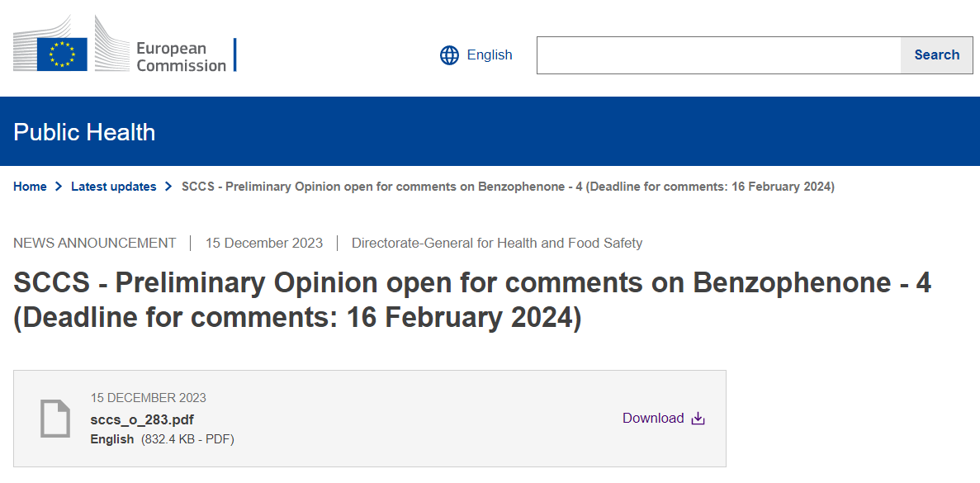The height and width of the screenshot is (483, 980).
Task: Click the chevron after Latest updates
Action: point(168,187)
